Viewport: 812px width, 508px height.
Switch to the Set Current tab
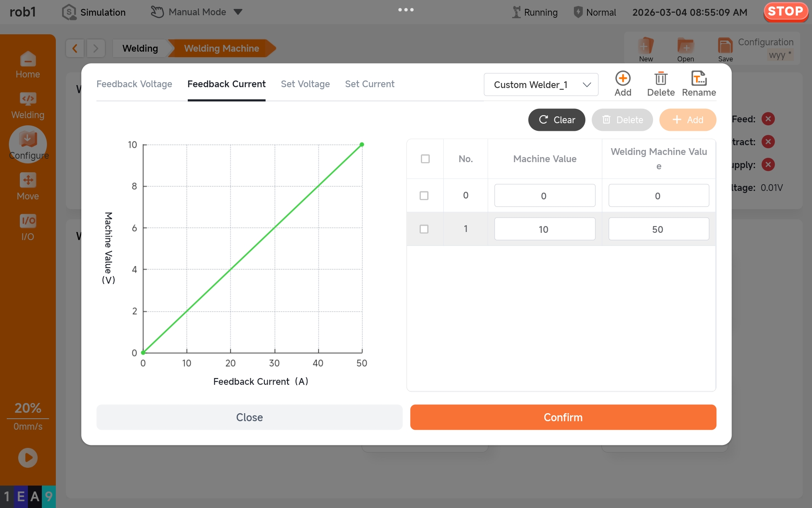[x=370, y=84]
